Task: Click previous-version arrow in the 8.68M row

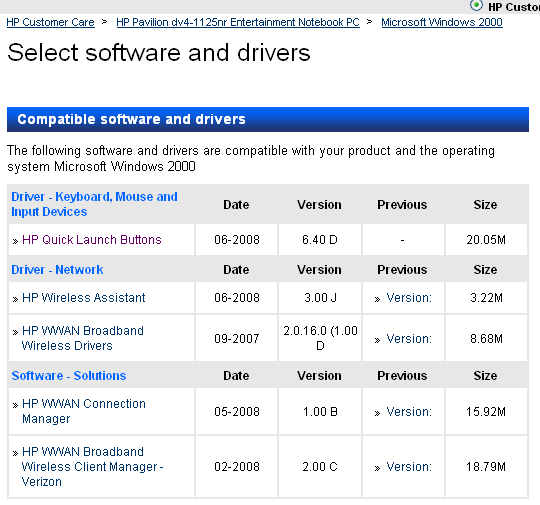Action: (377, 340)
